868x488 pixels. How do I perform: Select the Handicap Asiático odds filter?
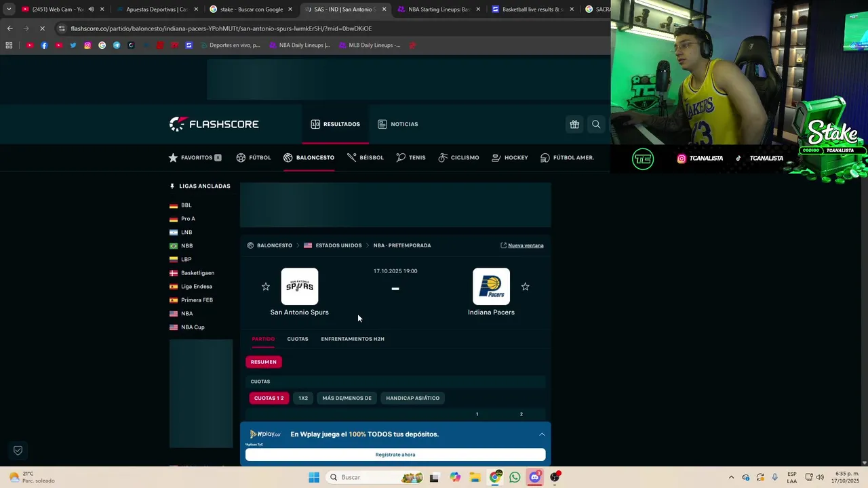[x=413, y=398]
